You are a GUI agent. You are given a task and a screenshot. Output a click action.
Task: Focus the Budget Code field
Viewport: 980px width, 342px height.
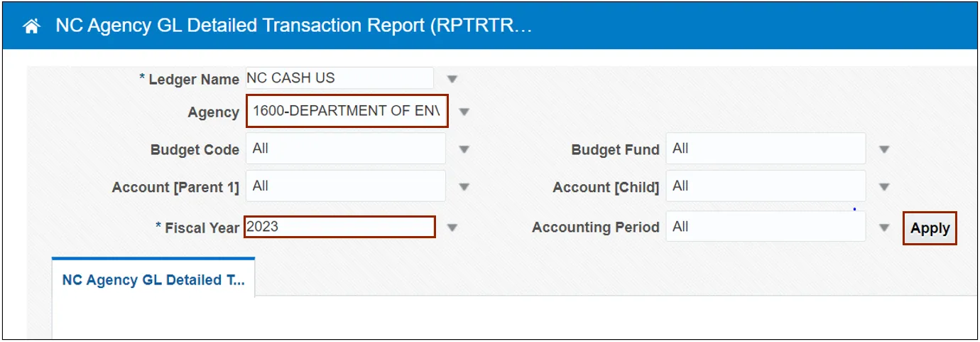click(346, 149)
